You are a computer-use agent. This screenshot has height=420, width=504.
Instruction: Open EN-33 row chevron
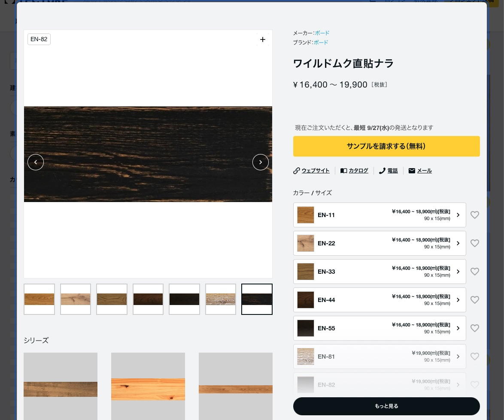458,271
